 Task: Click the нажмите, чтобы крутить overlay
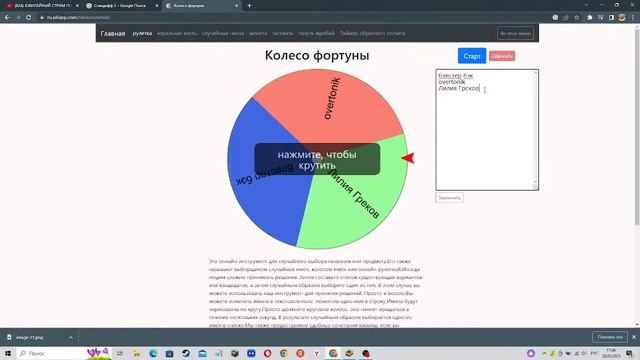pos(317,159)
